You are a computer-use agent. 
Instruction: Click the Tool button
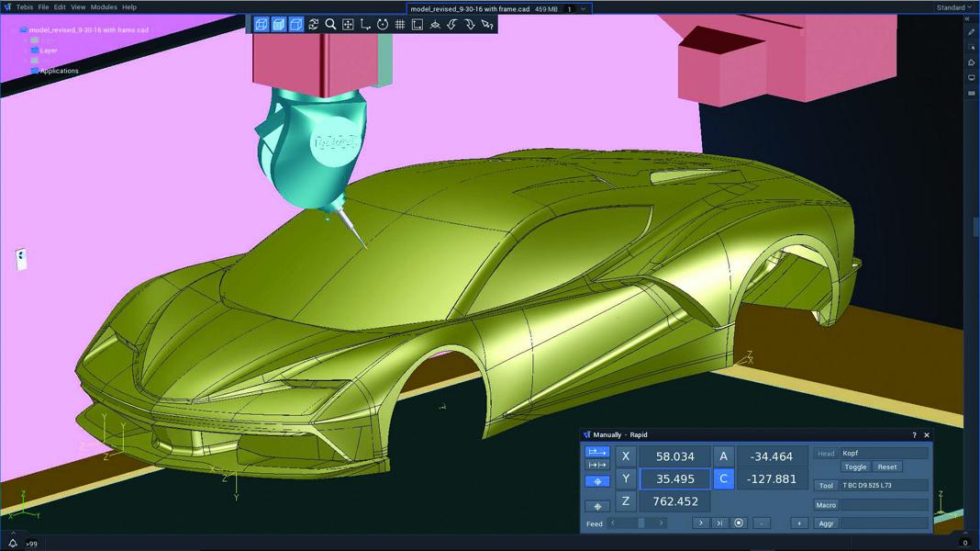826,485
